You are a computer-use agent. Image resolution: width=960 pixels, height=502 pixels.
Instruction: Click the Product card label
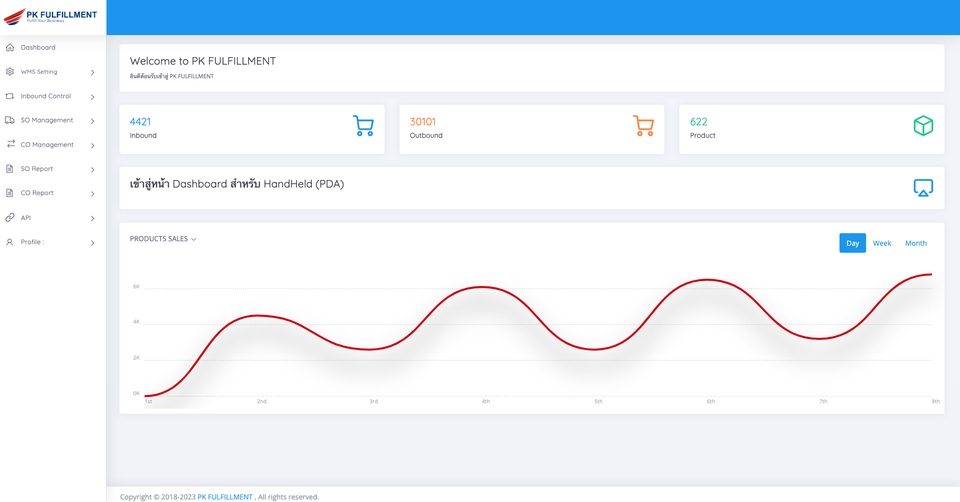pyautogui.click(x=702, y=135)
